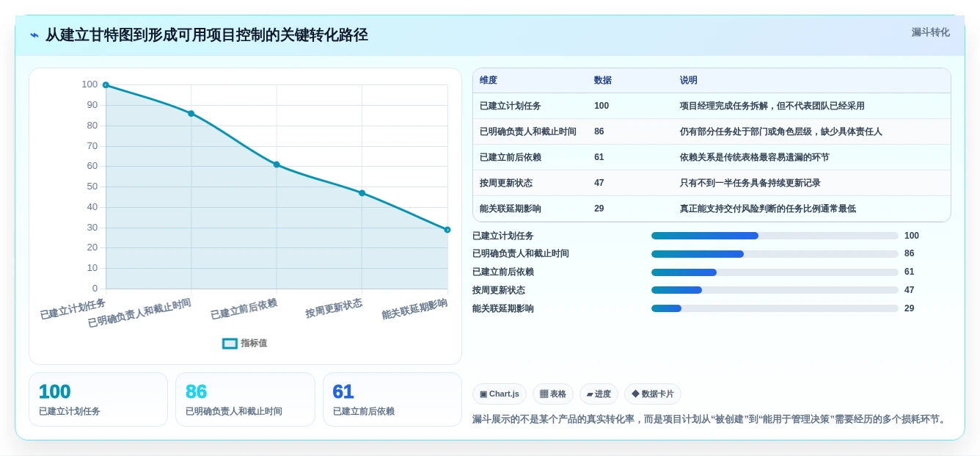Click the progress value 47
The height and width of the screenshot is (456, 980).
coord(910,290)
